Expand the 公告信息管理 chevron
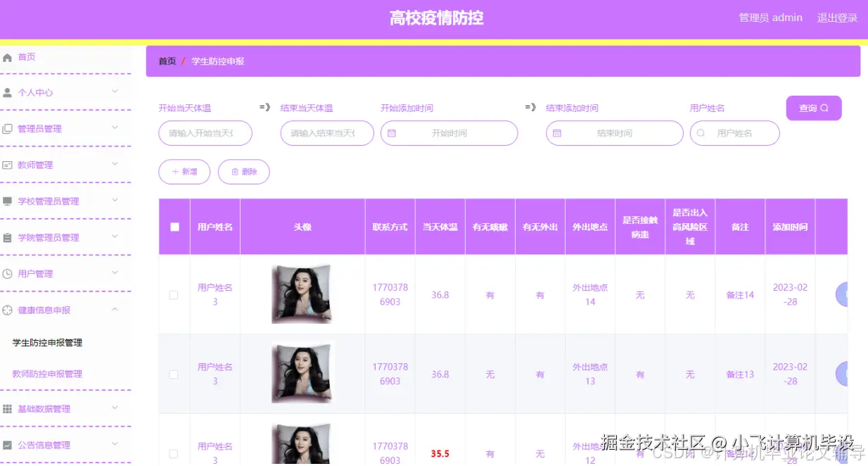Image resolution: width=868 pixels, height=466 pixels. (115, 444)
